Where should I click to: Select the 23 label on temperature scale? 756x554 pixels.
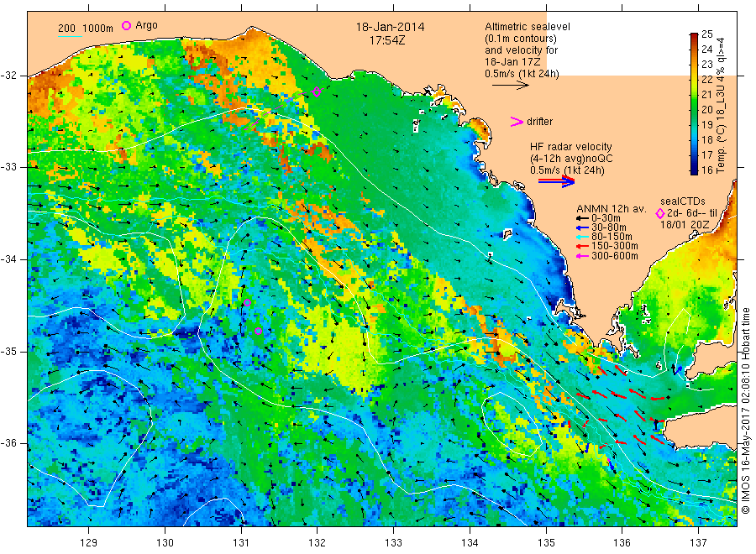coord(706,64)
